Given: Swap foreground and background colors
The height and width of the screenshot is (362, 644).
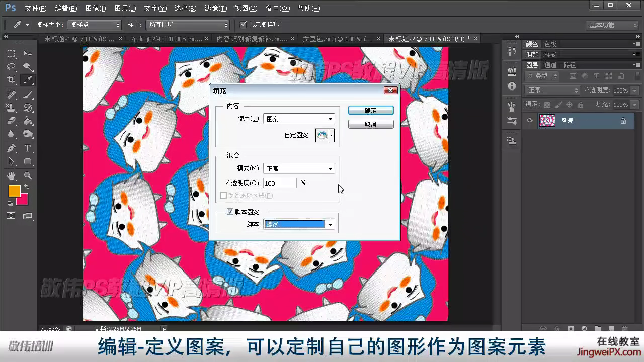Looking at the screenshot, I should point(27,187).
